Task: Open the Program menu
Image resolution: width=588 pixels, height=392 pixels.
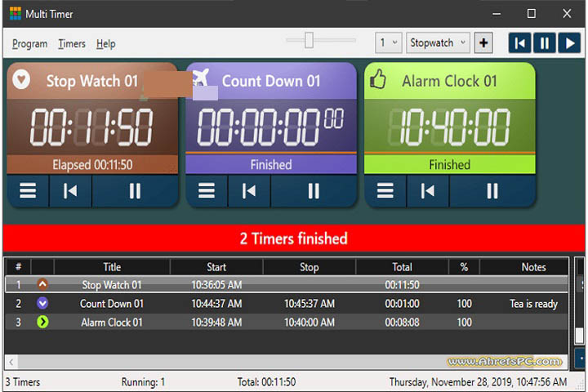Action: (29, 44)
